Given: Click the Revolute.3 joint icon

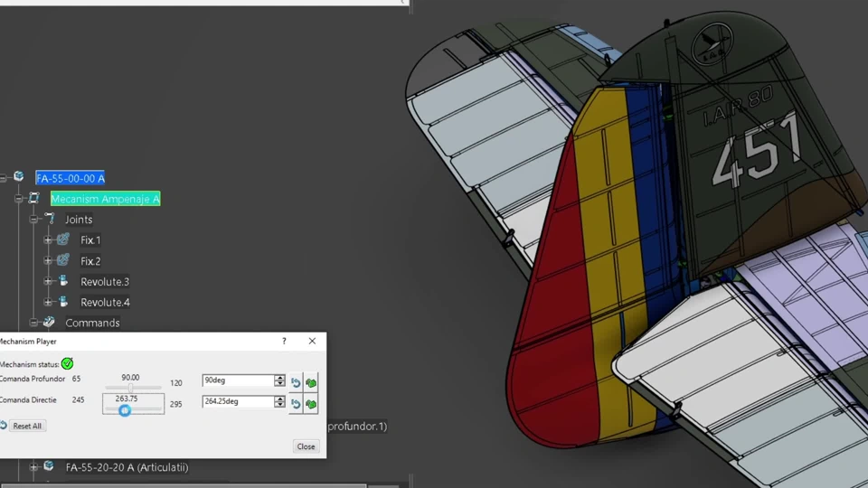Looking at the screenshot, I should pos(63,280).
